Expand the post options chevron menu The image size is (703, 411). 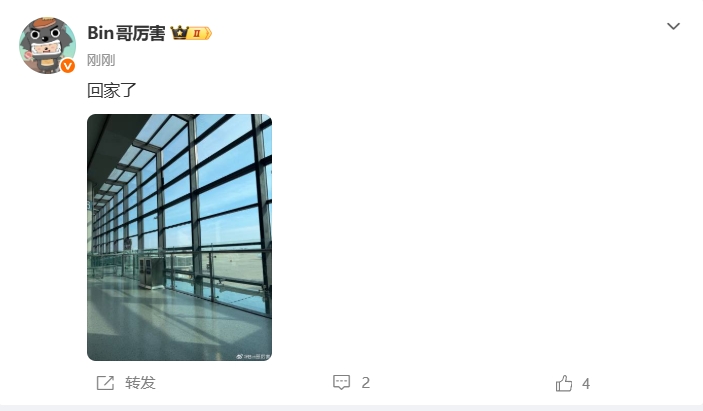[x=673, y=26]
